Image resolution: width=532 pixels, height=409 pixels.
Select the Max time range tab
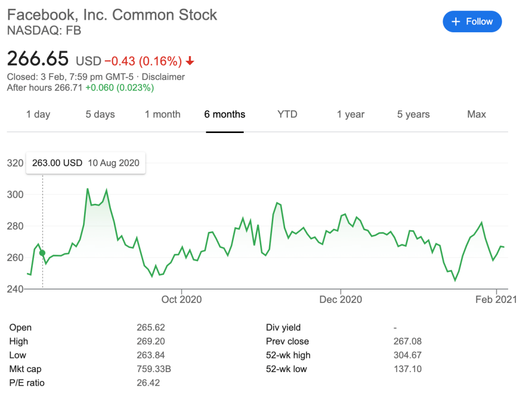pyautogui.click(x=476, y=114)
